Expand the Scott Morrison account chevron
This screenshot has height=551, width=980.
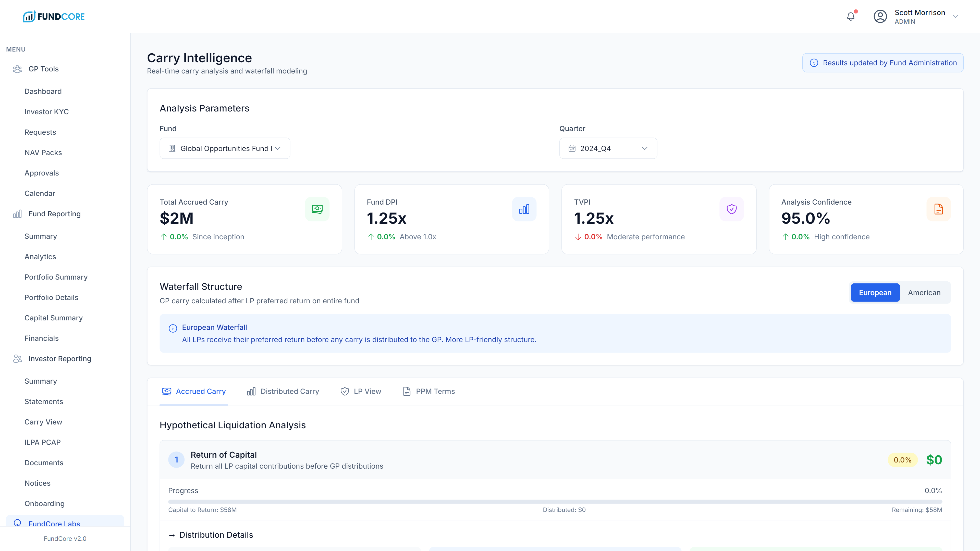[x=955, y=16]
